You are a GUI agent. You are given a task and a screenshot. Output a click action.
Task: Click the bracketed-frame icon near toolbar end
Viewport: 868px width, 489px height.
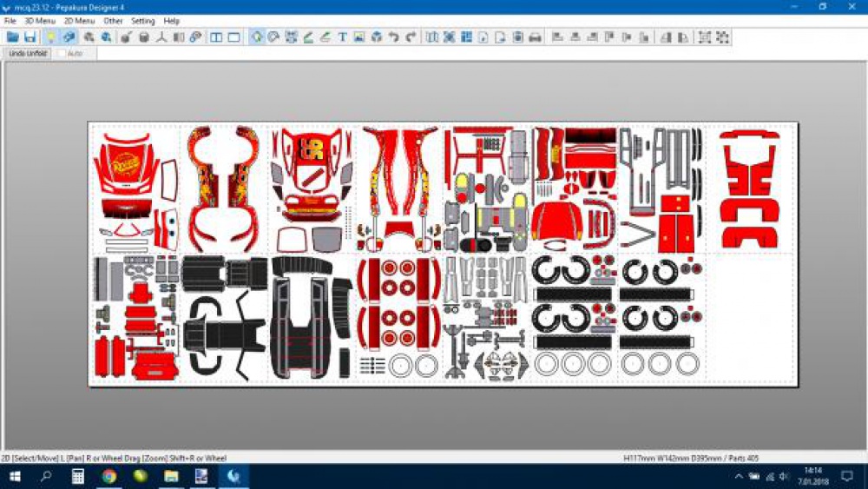point(705,37)
